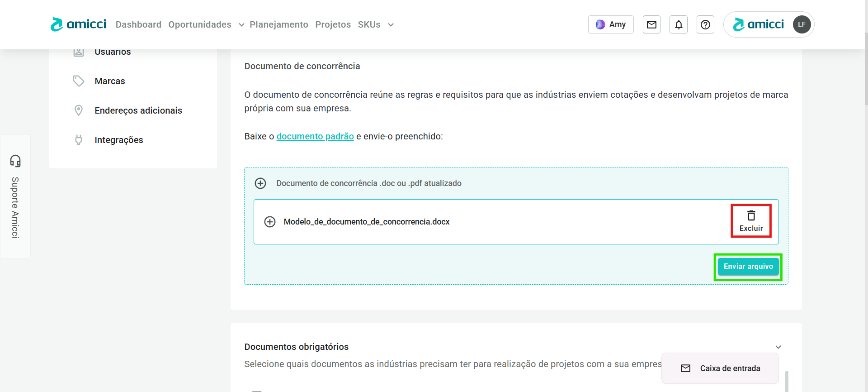Click the help question mark icon

705,24
